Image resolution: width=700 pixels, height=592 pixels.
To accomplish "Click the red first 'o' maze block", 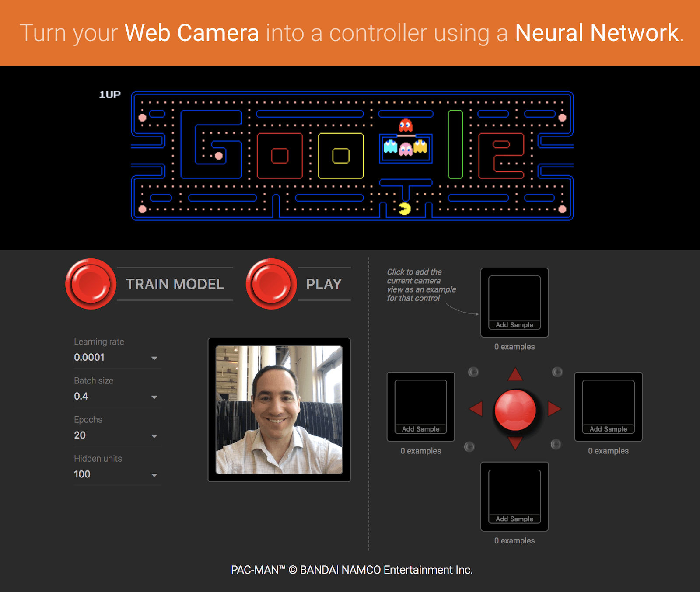I will 280,156.
